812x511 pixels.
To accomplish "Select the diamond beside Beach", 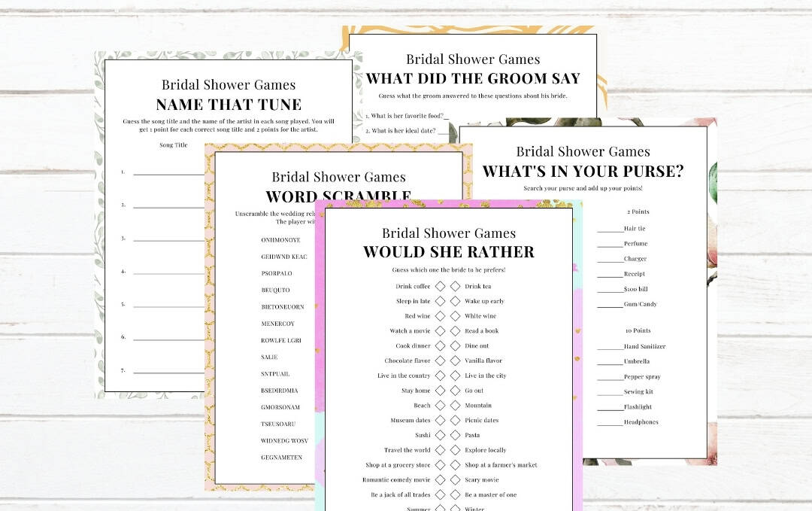I will (x=441, y=406).
